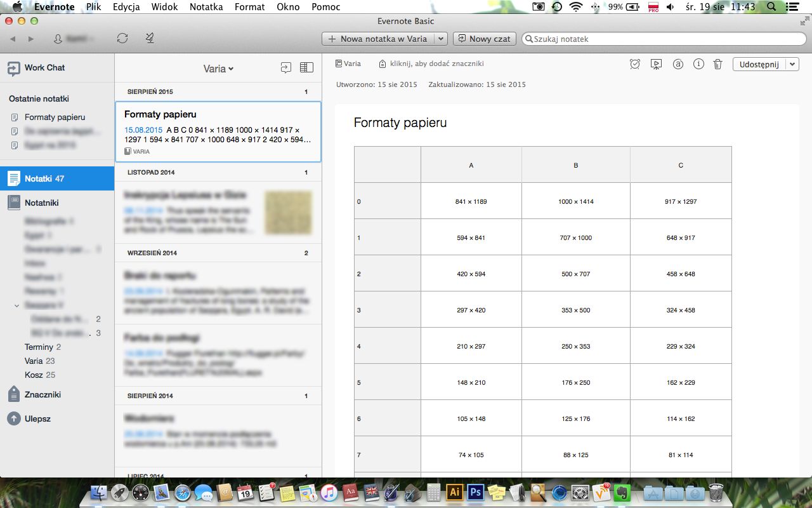The height and width of the screenshot is (508, 812).
Task: Open Kosz 25 trash in sidebar
Action: tap(40, 375)
